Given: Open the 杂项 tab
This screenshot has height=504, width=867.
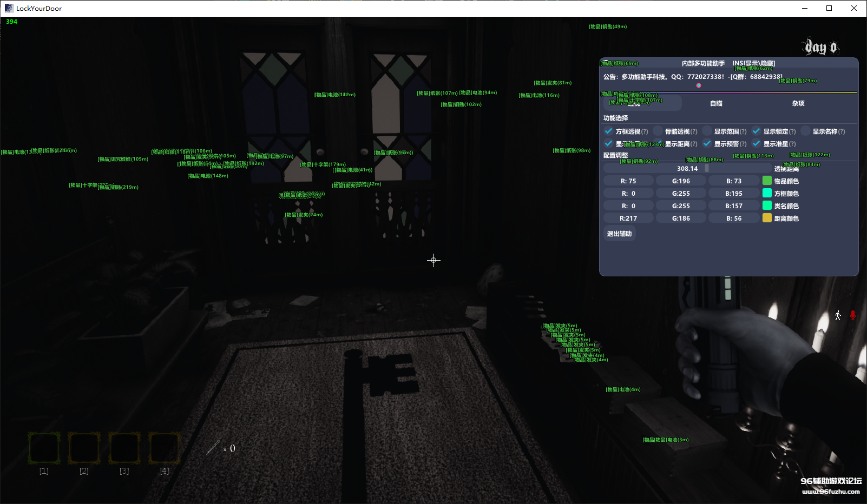Looking at the screenshot, I should click(x=798, y=103).
